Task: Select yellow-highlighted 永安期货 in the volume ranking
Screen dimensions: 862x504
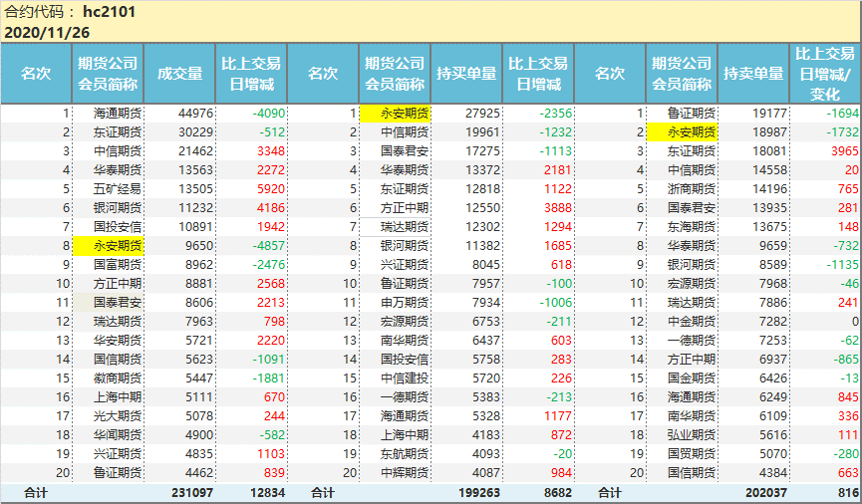Action: point(109,244)
